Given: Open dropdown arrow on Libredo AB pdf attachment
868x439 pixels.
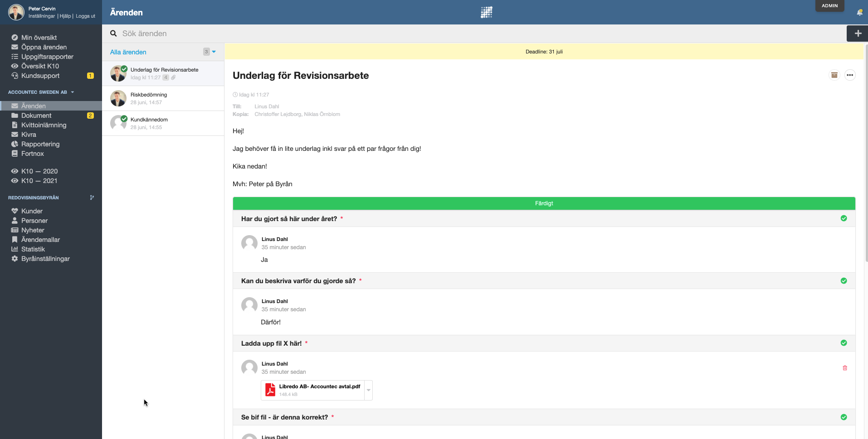Looking at the screenshot, I should point(368,390).
